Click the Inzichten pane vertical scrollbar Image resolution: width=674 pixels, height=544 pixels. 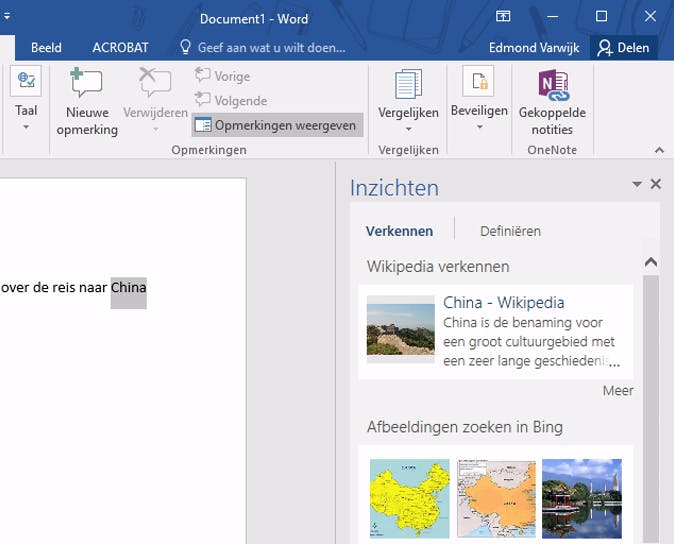pos(651,408)
